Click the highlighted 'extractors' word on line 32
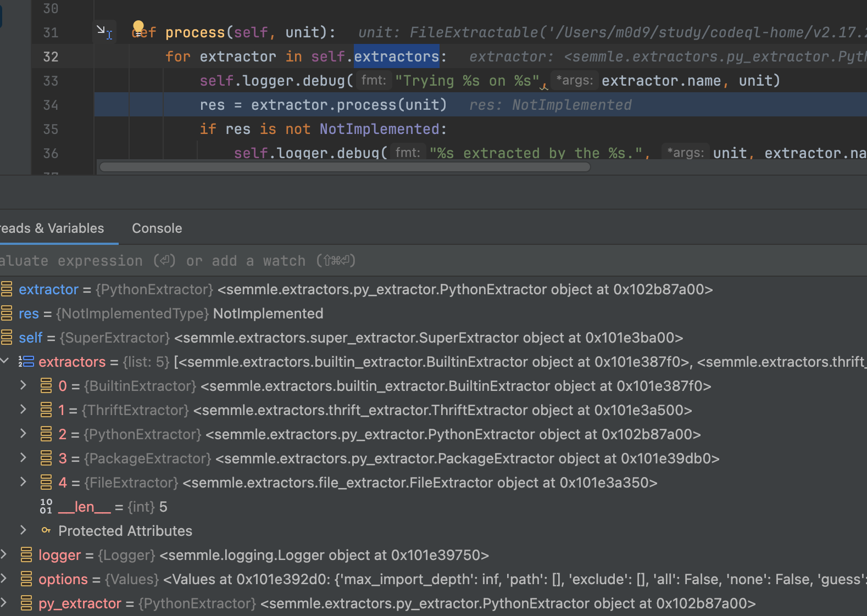The image size is (867, 616). tap(396, 57)
